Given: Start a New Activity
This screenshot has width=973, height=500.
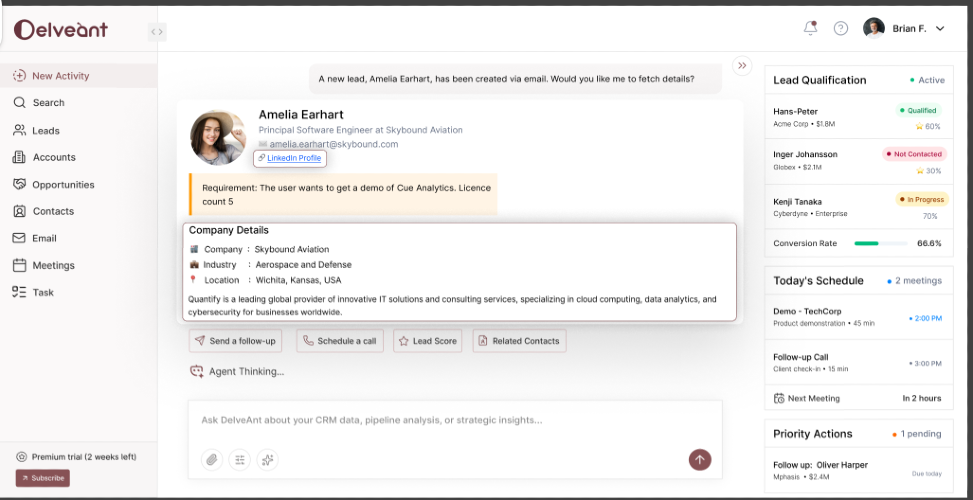Looking at the screenshot, I should point(60,75).
